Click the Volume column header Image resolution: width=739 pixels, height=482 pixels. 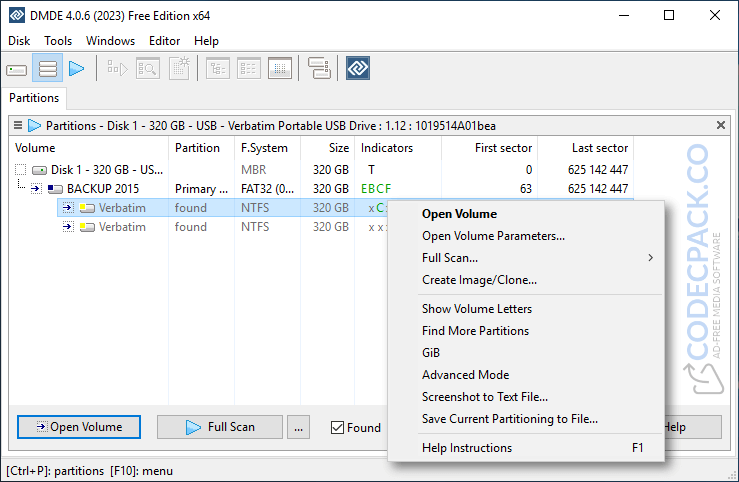[x=89, y=148]
